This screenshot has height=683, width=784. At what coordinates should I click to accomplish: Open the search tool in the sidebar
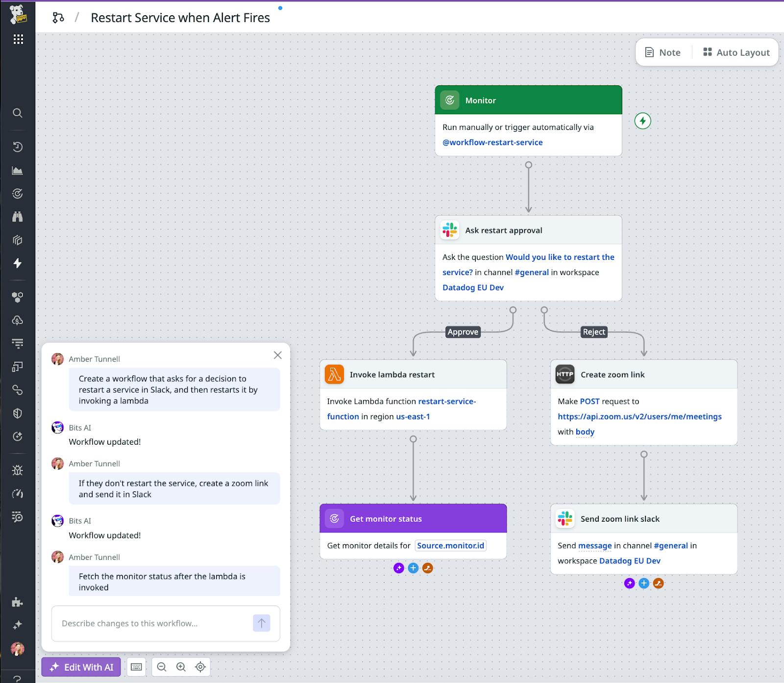click(x=18, y=113)
